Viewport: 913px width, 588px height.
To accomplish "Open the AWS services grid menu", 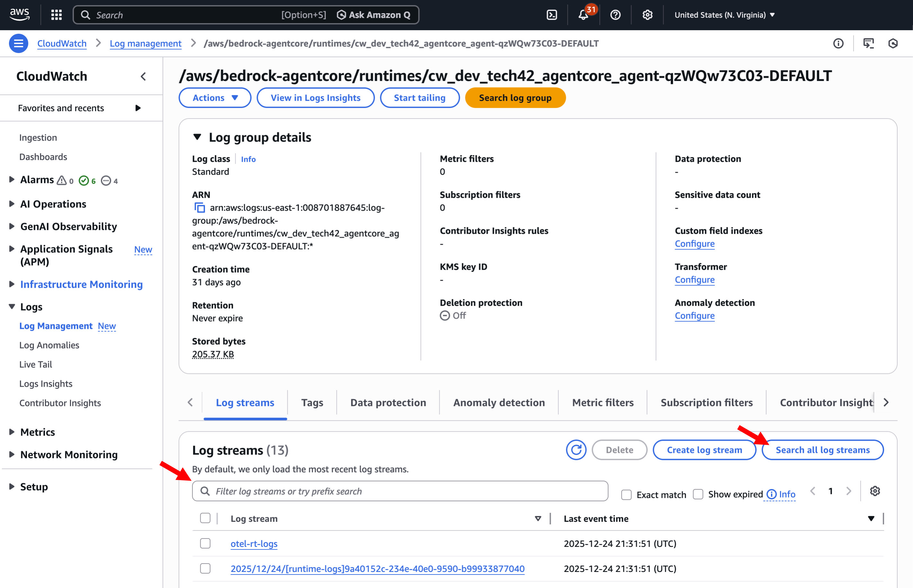I will pos(57,15).
